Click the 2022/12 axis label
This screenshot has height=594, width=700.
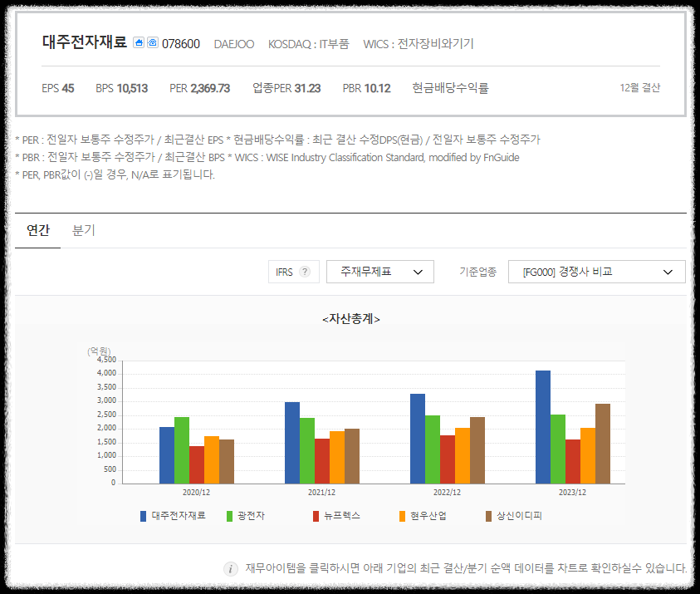(x=447, y=493)
